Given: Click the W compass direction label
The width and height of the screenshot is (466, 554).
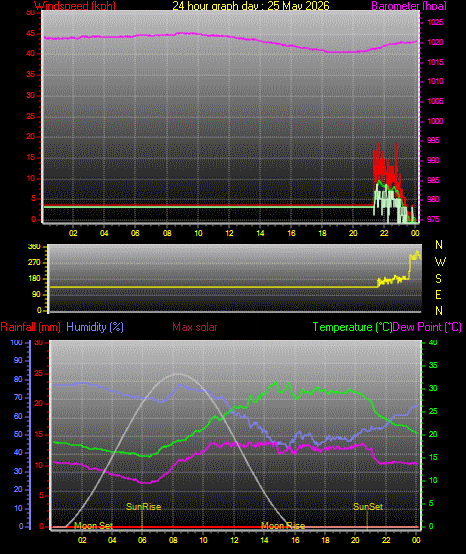Looking at the screenshot, I should [x=440, y=262].
